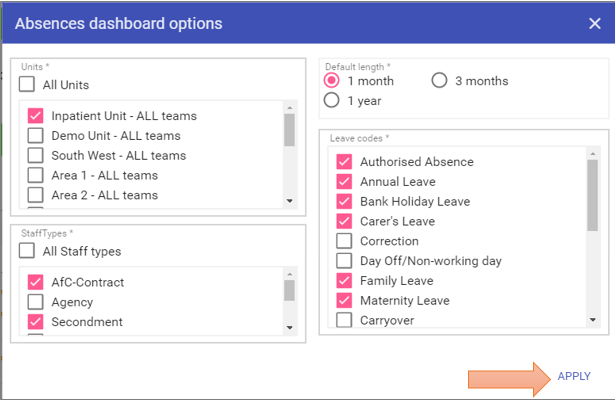
Task: Deselect the Secondment staff type
Action: pos(36,322)
